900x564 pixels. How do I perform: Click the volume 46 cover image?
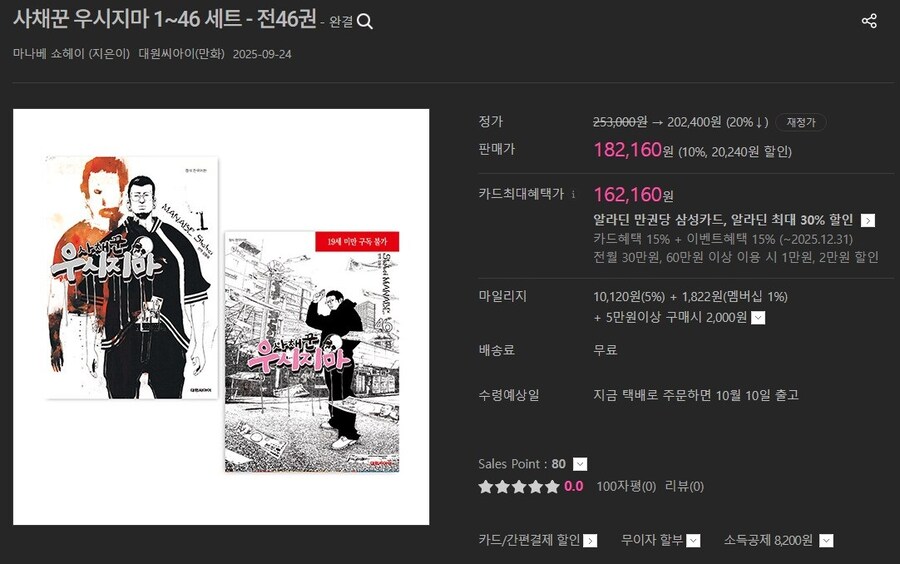coord(312,352)
